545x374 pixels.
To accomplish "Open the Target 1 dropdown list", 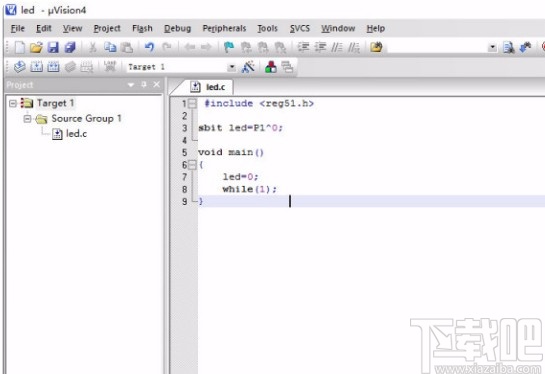I will pyautogui.click(x=231, y=67).
